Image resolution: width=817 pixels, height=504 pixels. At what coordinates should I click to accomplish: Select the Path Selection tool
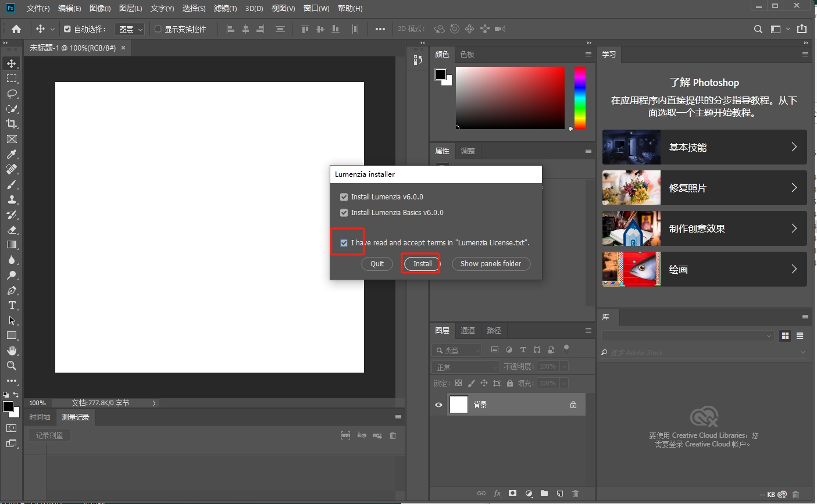click(12, 320)
